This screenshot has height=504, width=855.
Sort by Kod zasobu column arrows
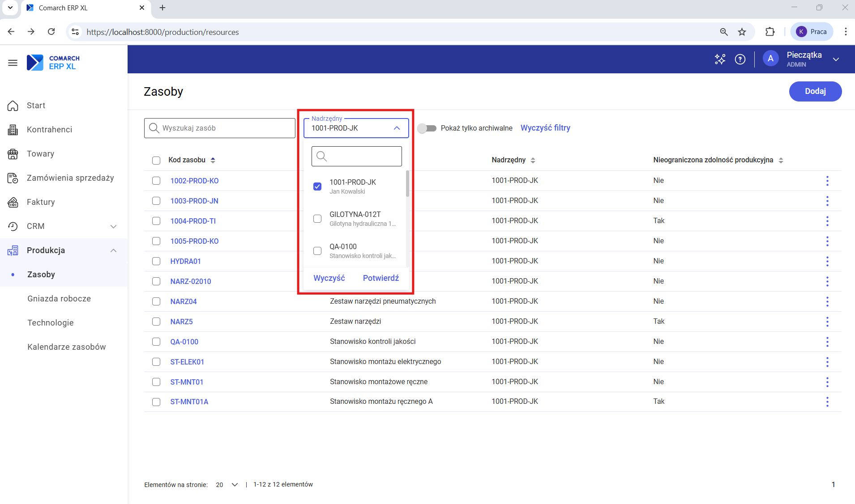pos(213,160)
